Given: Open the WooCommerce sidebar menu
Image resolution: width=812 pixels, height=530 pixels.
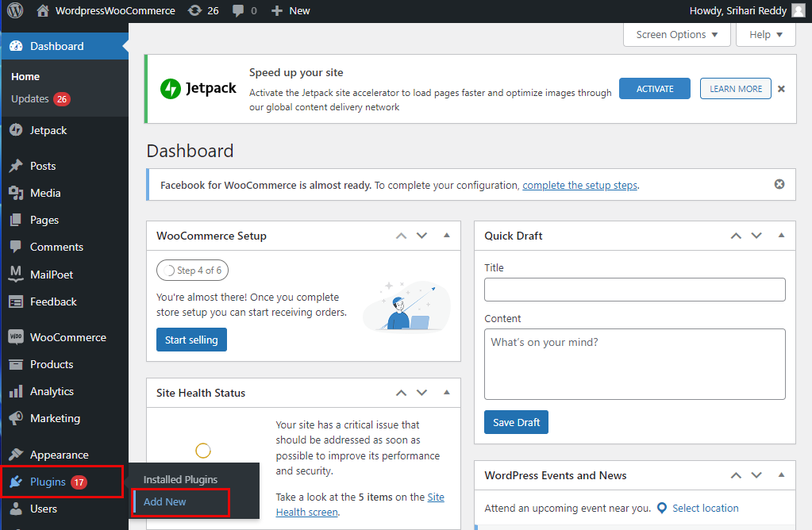Looking at the screenshot, I should (67, 337).
